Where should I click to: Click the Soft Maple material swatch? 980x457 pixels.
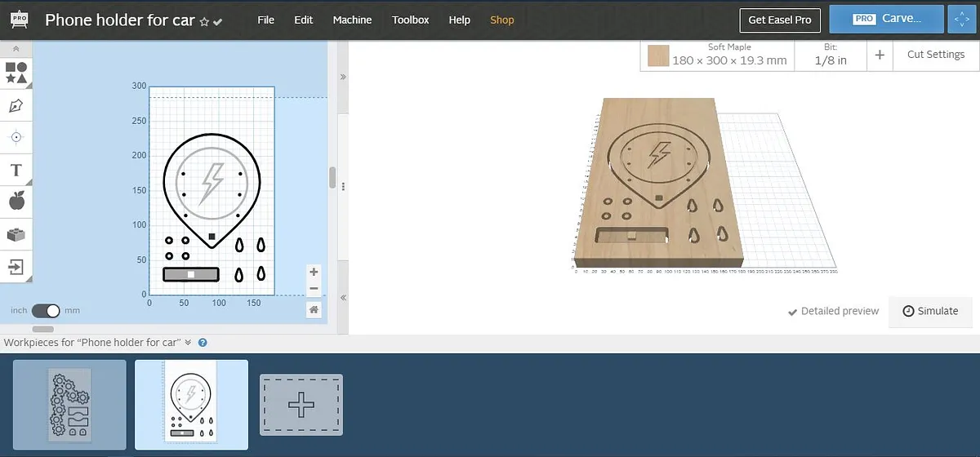click(x=657, y=55)
